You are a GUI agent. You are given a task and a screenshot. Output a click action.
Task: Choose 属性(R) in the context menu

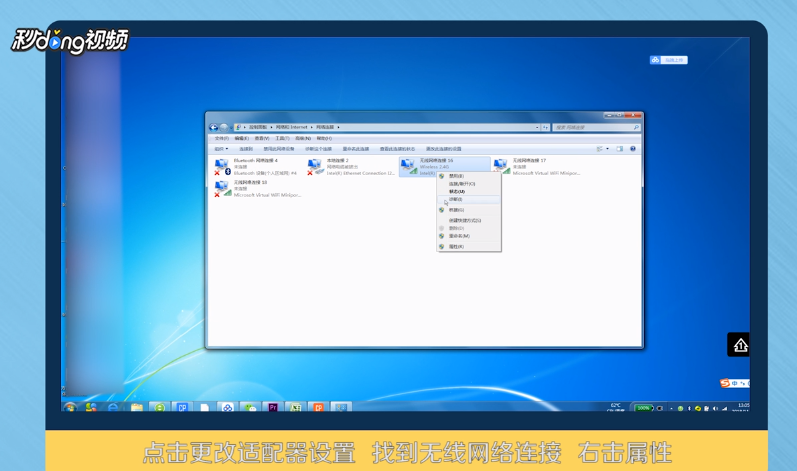coord(469,246)
